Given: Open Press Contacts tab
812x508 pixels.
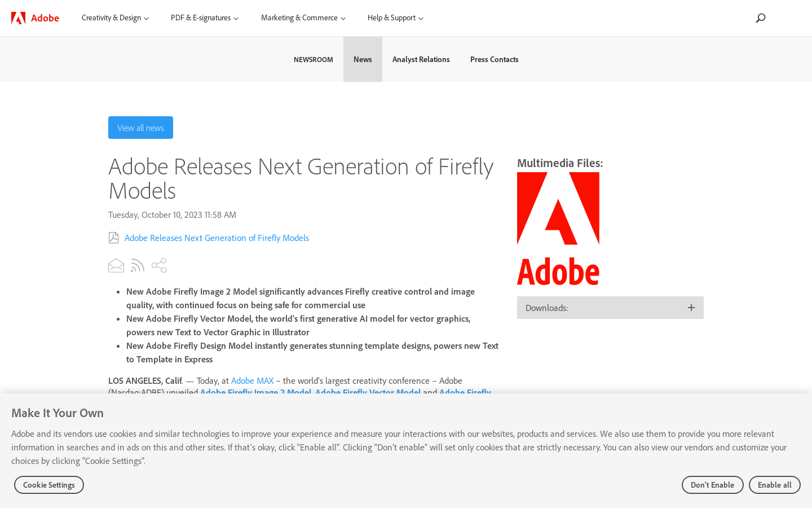Looking at the screenshot, I should coord(494,59).
